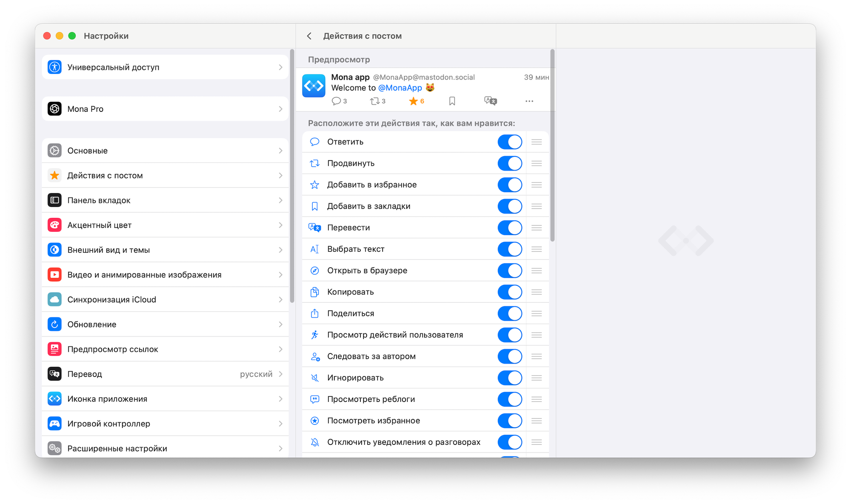Open the three-dots more menu in preview

pos(529,101)
